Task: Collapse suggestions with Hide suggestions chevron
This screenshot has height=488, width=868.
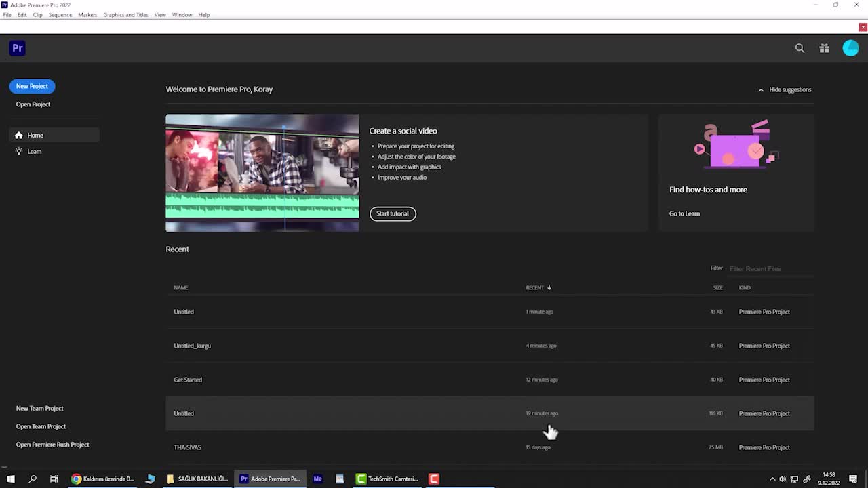Action: 761,89
